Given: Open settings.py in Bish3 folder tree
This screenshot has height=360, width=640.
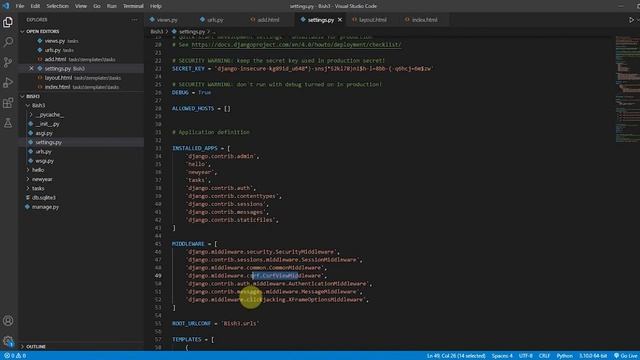Looking at the screenshot, I should [49, 142].
